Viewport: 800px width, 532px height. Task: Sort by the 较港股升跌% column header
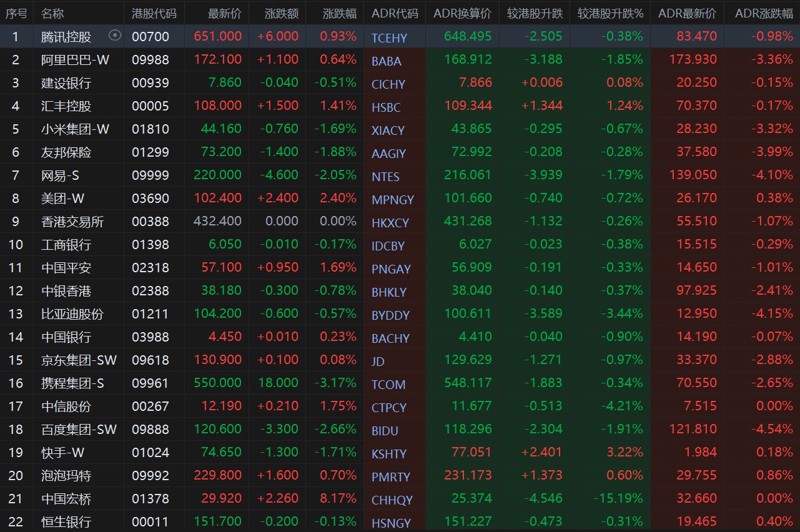[610, 13]
